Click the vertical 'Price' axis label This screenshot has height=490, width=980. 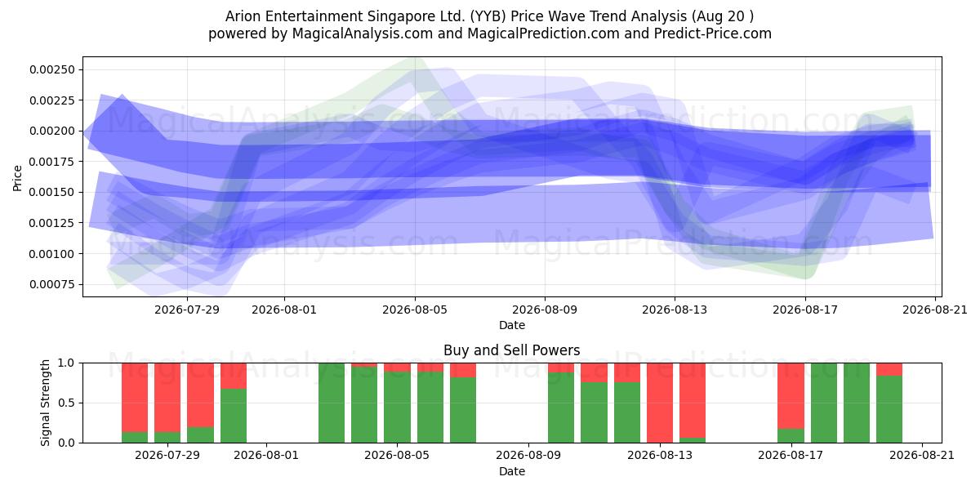click(17, 177)
